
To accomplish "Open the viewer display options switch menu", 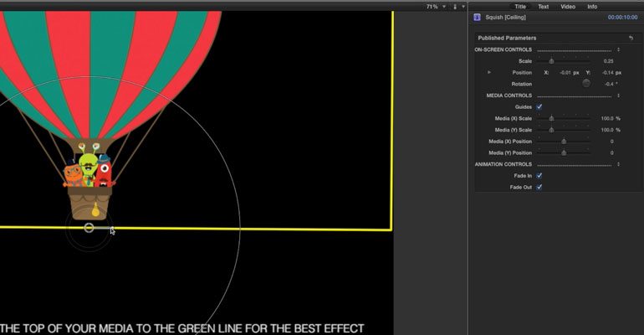I will pos(459,7).
